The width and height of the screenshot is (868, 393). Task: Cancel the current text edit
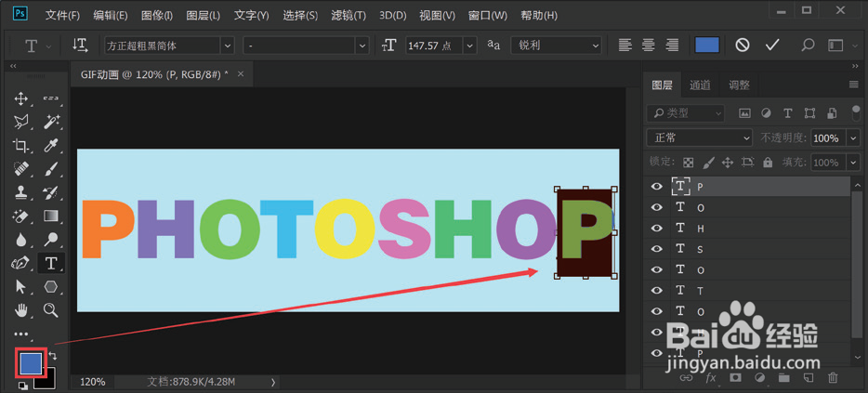[743, 46]
